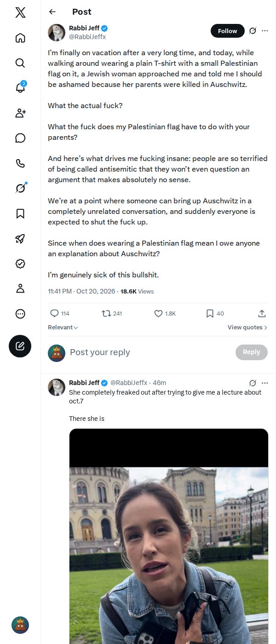Image resolution: width=276 pixels, height=644 pixels.
Task: Open View quotes link
Action: pos(247,328)
